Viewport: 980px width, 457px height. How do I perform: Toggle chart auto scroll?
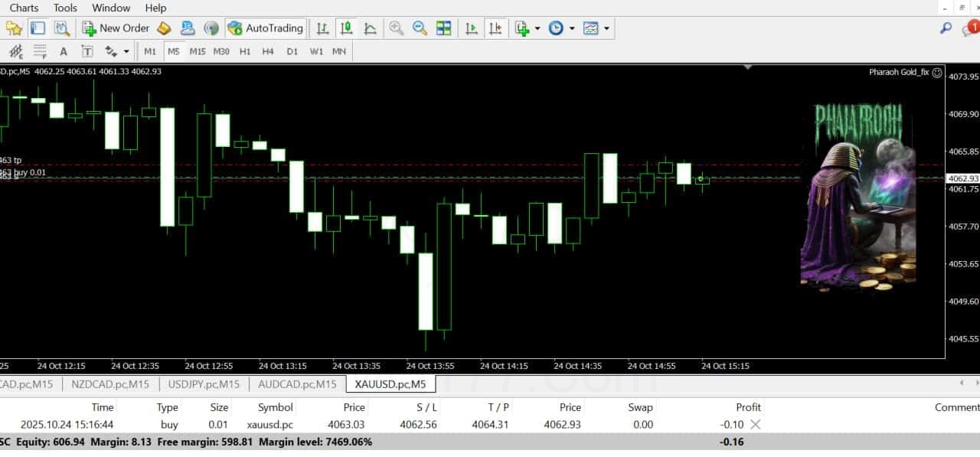tap(472, 28)
